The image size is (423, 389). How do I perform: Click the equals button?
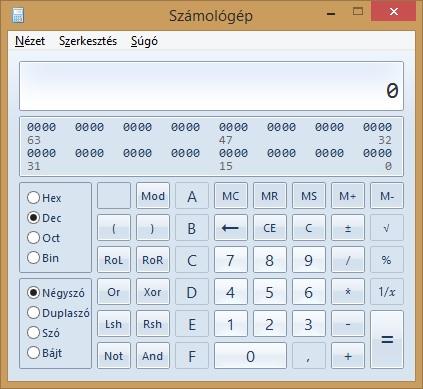387,340
